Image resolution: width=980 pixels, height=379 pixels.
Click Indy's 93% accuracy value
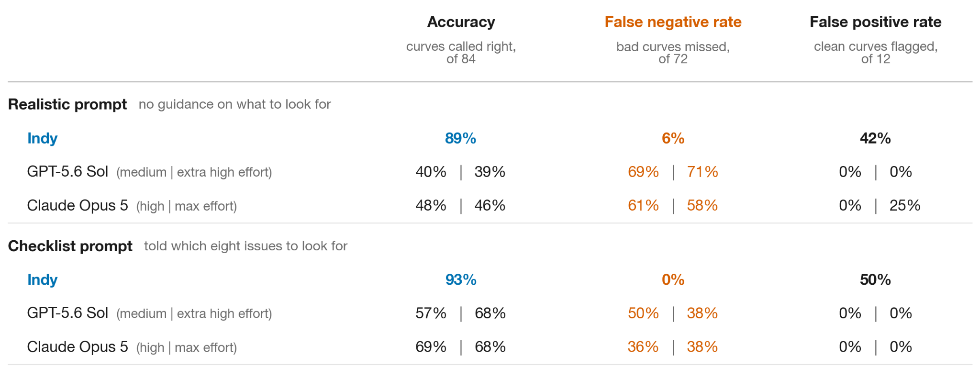point(461,279)
